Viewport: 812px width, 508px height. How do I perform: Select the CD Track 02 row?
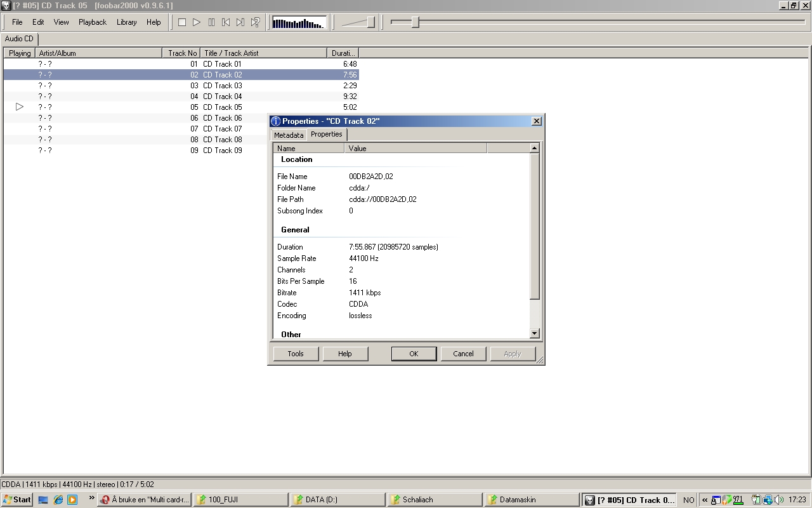click(x=181, y=75)
